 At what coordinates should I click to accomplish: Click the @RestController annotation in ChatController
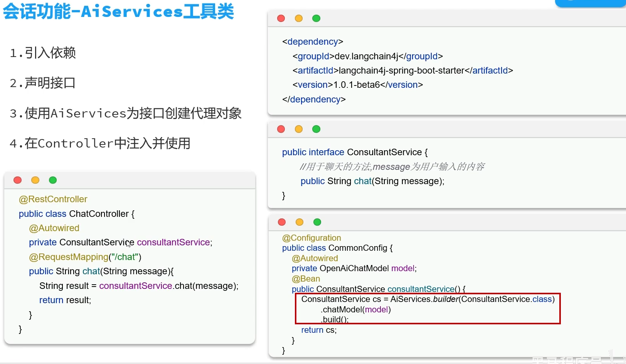point(53,199)
